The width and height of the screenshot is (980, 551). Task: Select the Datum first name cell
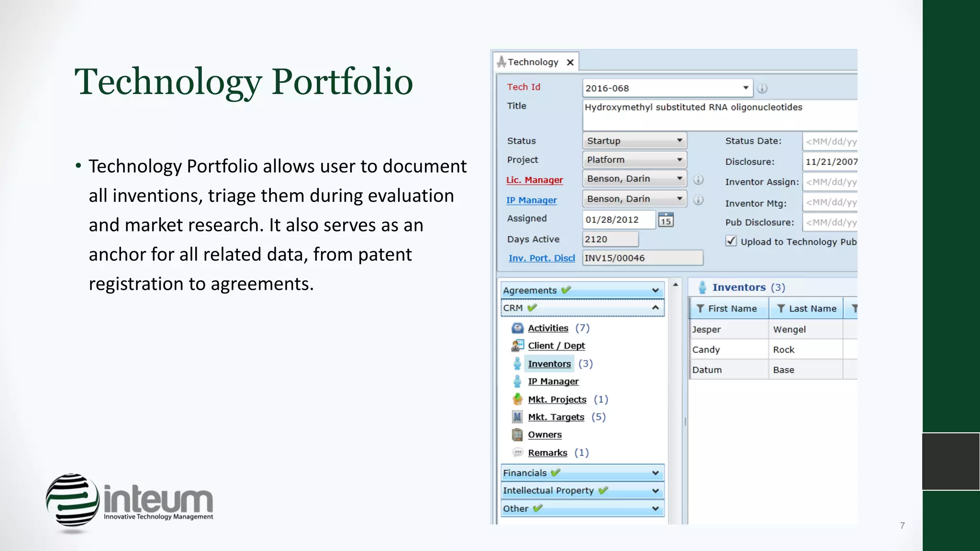(x=729, y=370)
